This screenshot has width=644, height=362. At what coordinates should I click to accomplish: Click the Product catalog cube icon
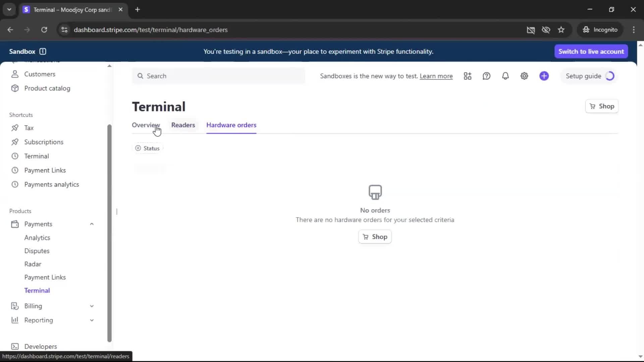tap(15, 88)
